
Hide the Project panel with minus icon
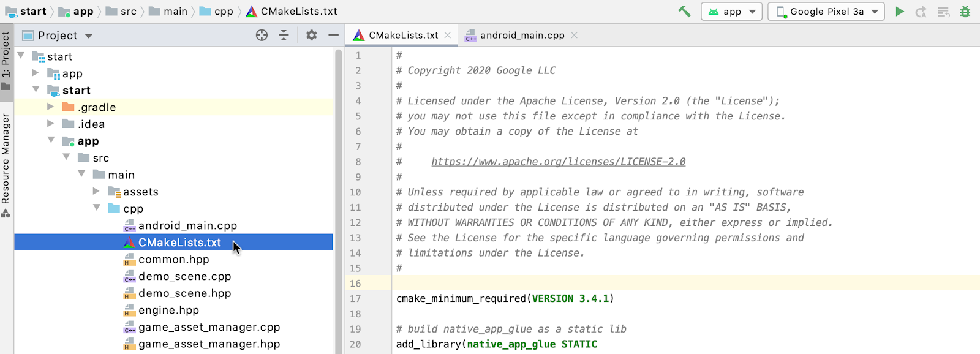(x=333, y=36)
